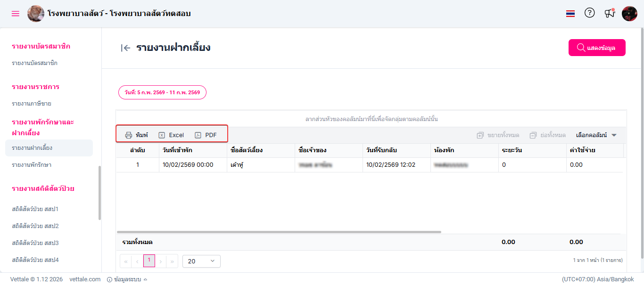Open help question mark icon
Screen dimensions: 644x286
590,13
